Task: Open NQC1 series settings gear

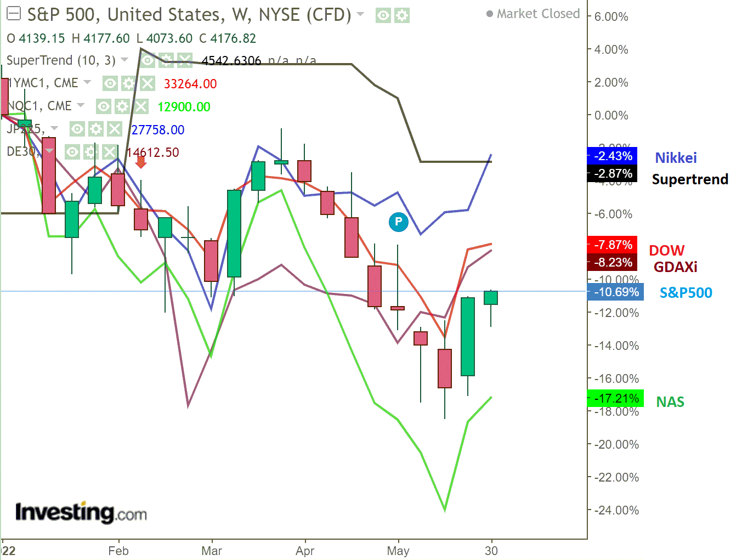Action: (x=122, y=106)
